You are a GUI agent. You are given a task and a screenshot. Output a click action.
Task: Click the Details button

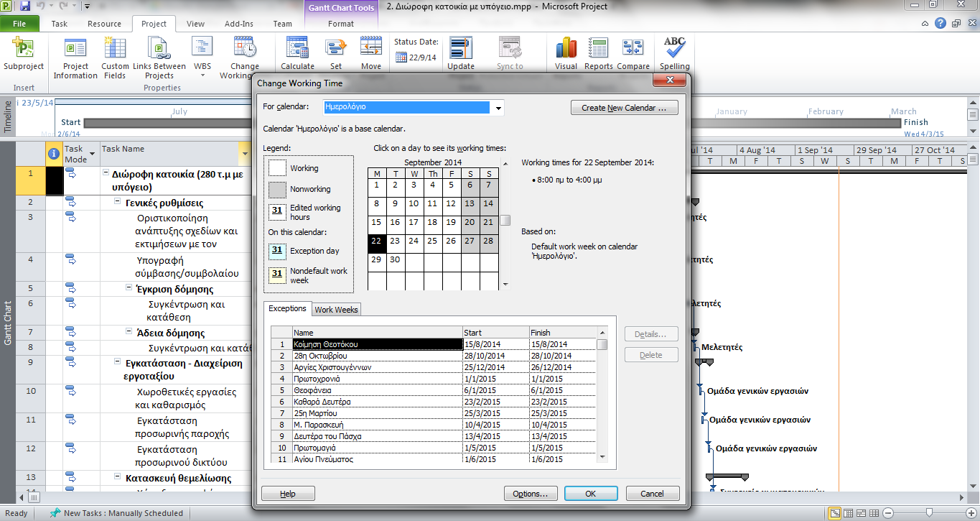click(651, 334)
